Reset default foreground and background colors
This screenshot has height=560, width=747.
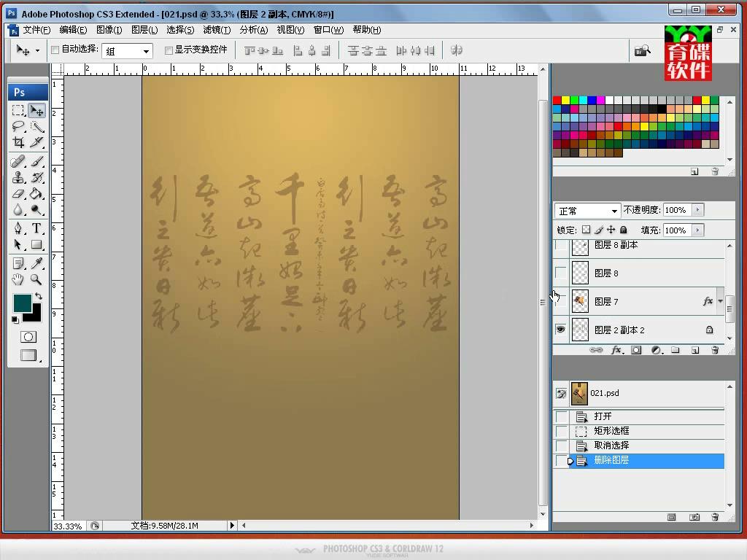15,319
